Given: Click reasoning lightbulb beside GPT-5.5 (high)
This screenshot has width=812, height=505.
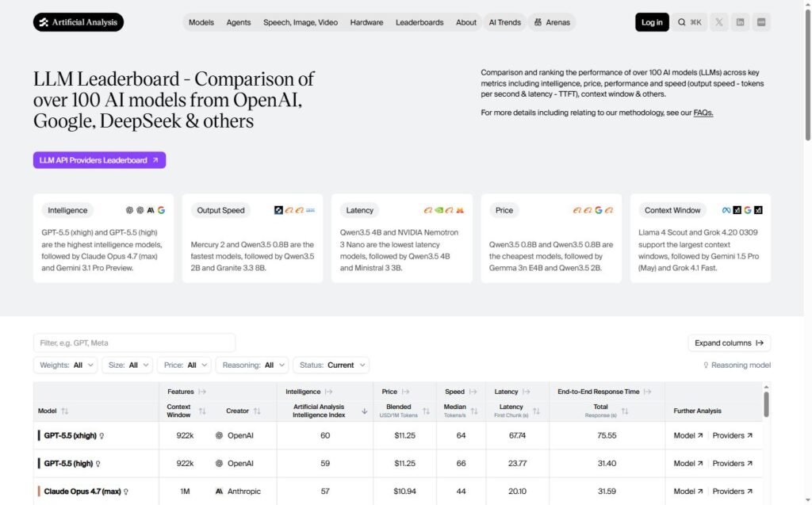Looking at the screenshot, I should [98, 464].
